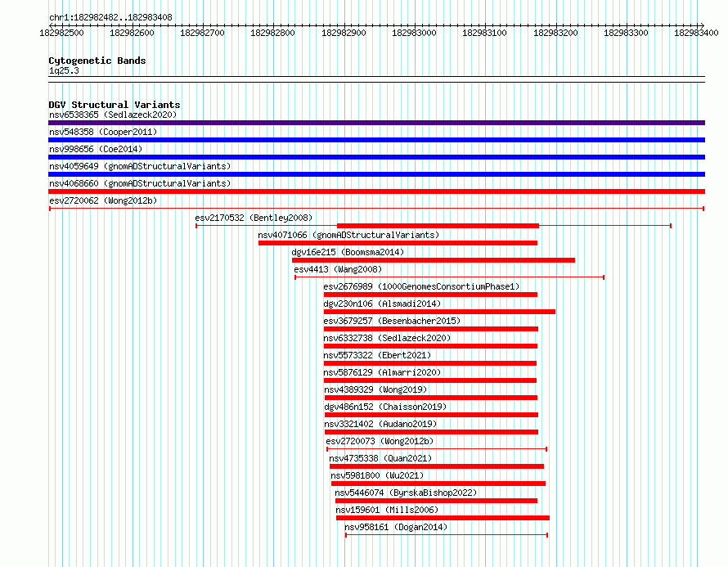Click ruler position 182982500

pyautogui.click(x=61, y=33)
